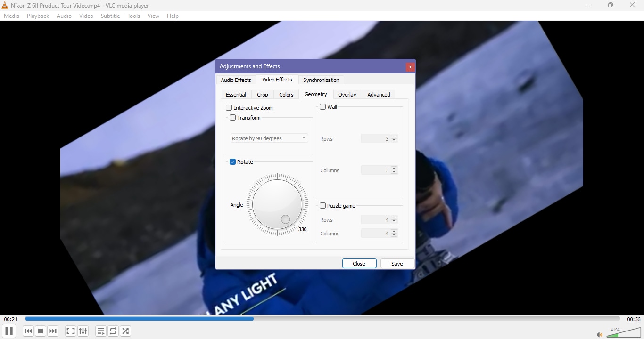644x339 pixels.
Task: Open the subtitle menu
Action: pos(110,16)
